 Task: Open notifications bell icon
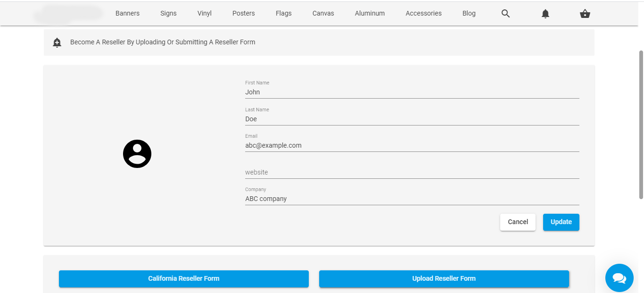545,14
